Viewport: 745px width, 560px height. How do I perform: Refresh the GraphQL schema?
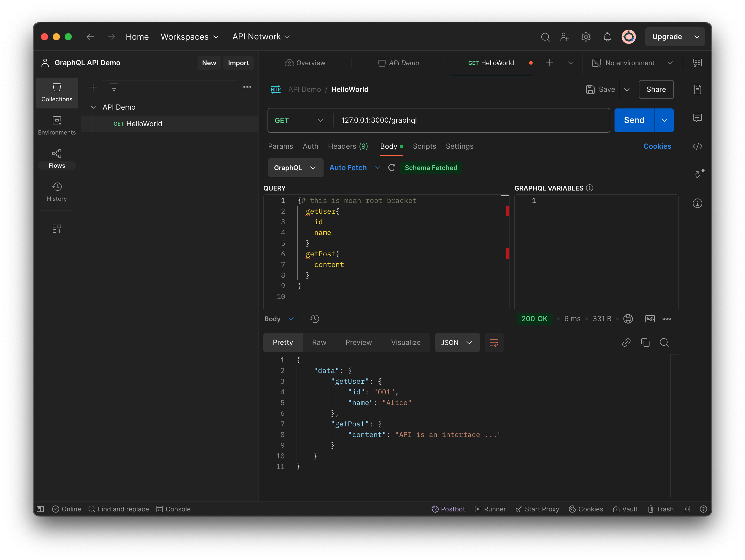(391, 168)
